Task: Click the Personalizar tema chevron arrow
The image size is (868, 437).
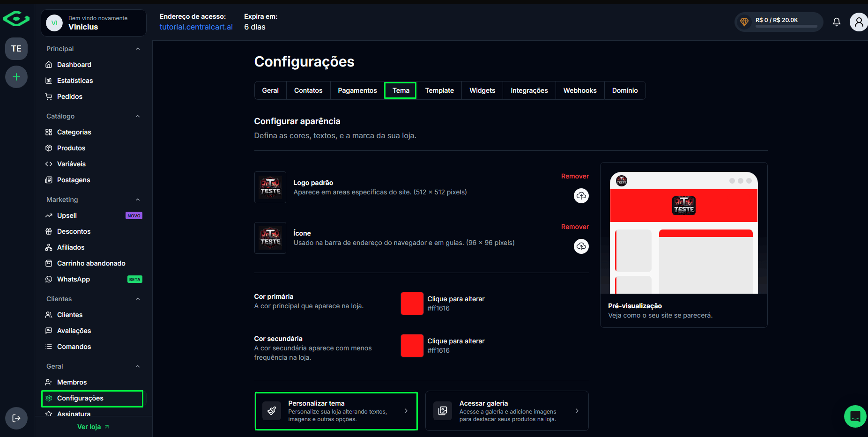Action: pyautogui.click(x=406, y=411)
